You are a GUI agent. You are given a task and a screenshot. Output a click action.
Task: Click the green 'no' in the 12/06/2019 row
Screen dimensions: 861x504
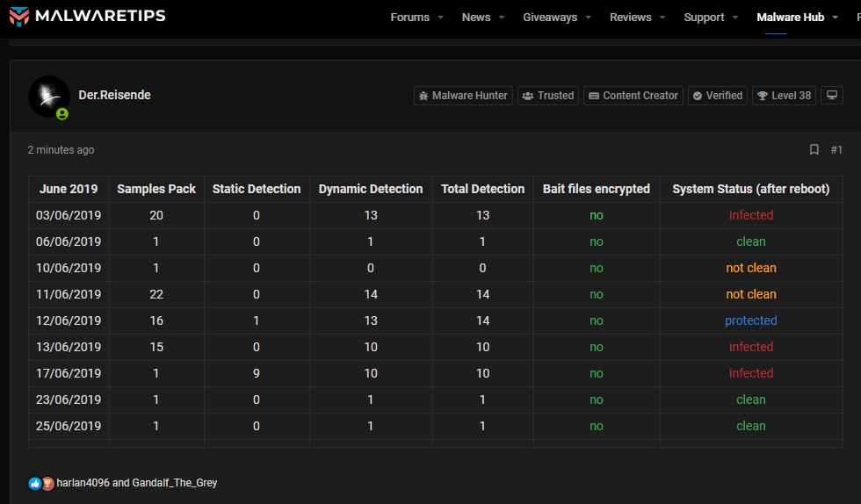click(x=597, y=320)
